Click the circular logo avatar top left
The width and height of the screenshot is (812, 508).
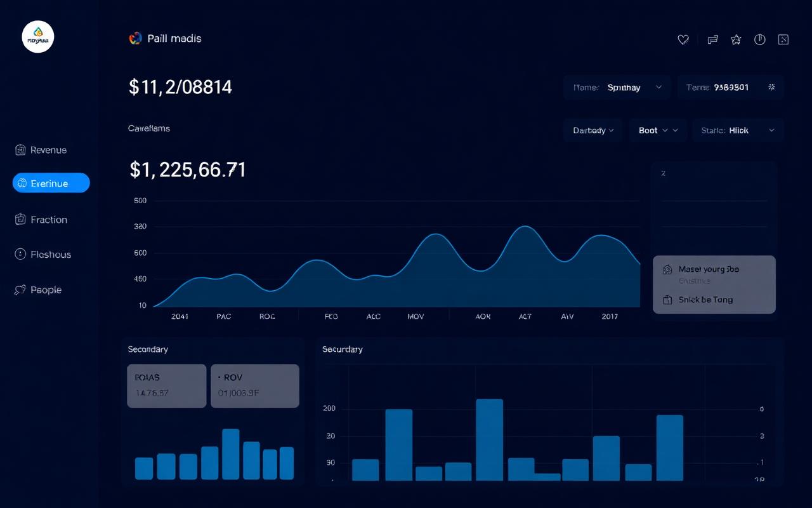pyautogui.click(x=38, y=36)
